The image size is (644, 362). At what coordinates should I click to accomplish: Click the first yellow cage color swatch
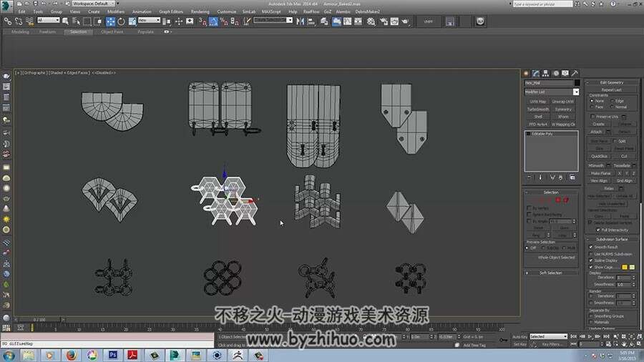pyautogui.click(x=624, y=267)
